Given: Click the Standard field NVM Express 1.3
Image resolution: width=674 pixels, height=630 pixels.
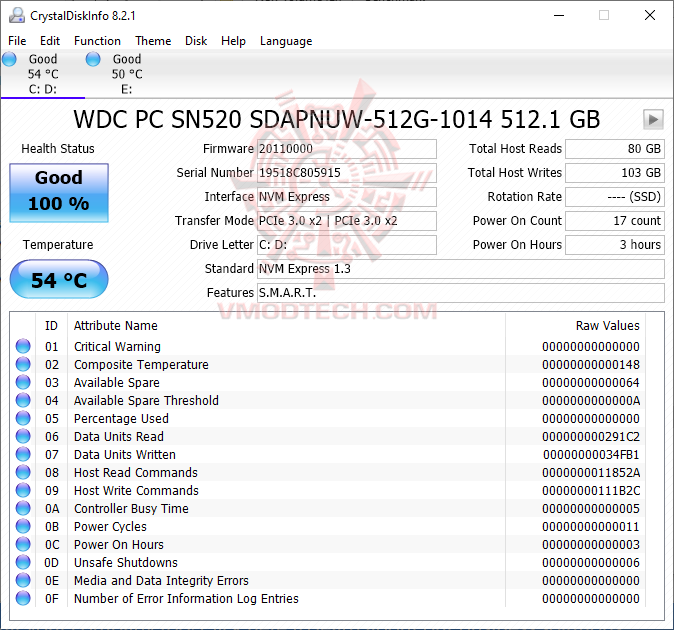Looking at the screenshot, I should coord(461,269).
